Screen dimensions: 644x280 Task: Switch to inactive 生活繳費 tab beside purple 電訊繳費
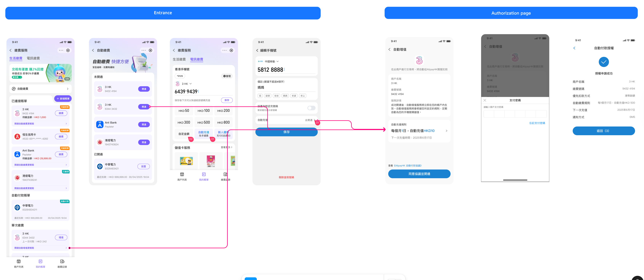click(179, 59)
